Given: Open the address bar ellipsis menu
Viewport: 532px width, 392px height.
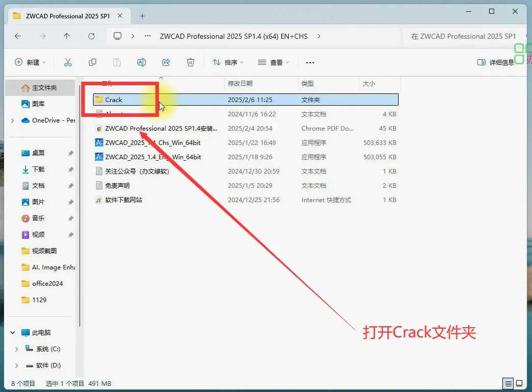Looking at the screenshot, I should click(x=148, y=36).
